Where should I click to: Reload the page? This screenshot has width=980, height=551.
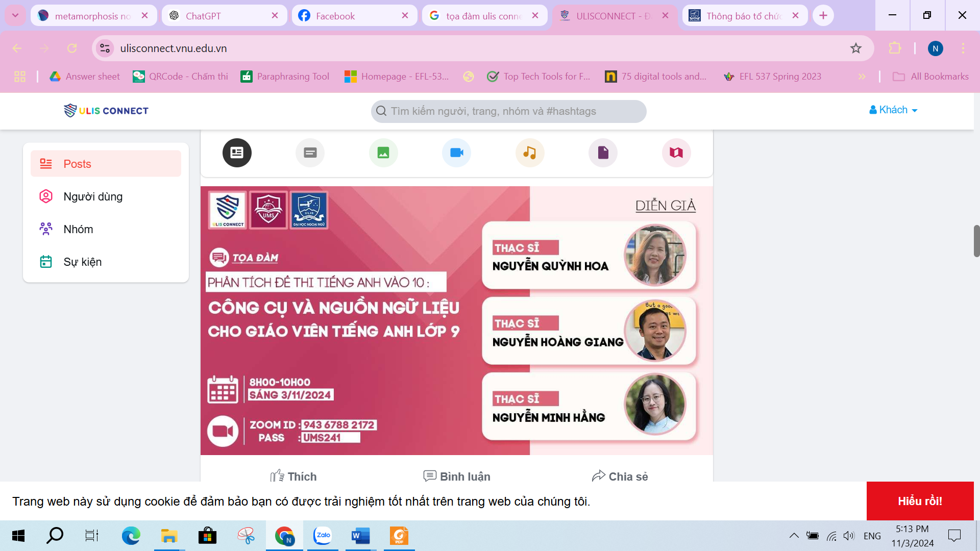pyautogui.click(x=72, y=48)
